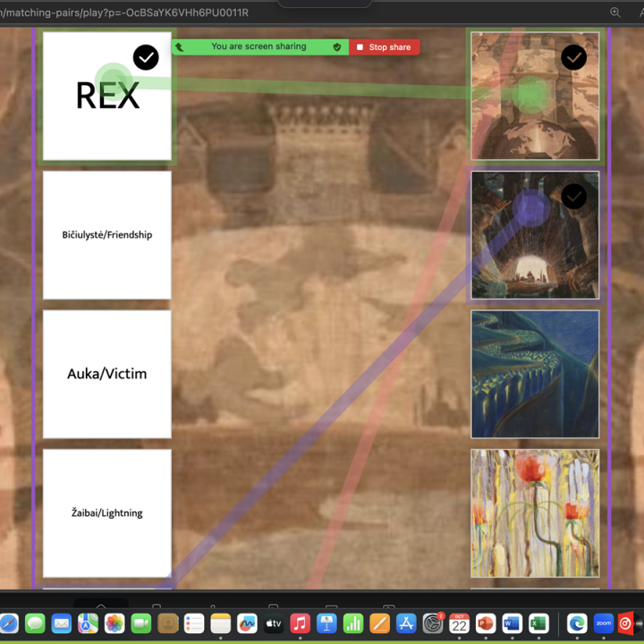Click the Stop share button

tap(384, 47)
